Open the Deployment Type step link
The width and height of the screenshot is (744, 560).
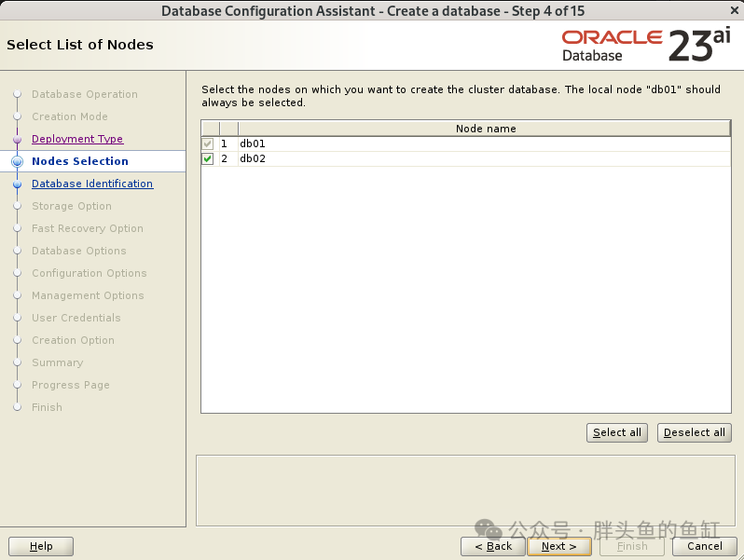pyautogui.click(x=77, y=139)
